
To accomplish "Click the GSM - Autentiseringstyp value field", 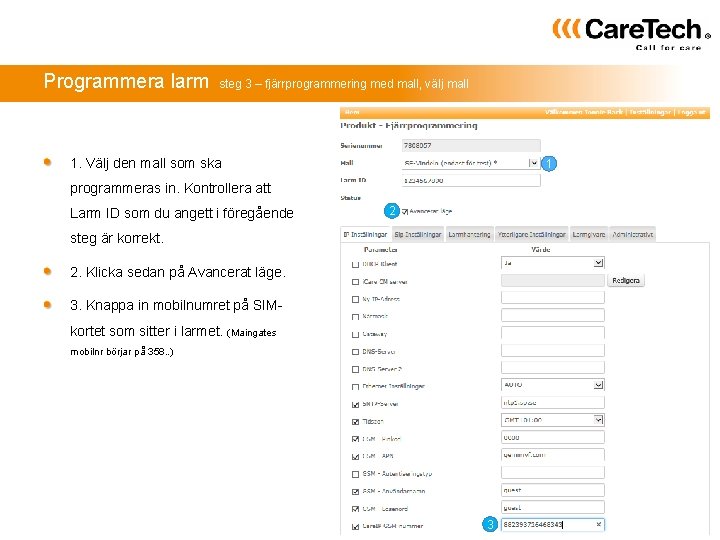I will (x=552, y=472).
